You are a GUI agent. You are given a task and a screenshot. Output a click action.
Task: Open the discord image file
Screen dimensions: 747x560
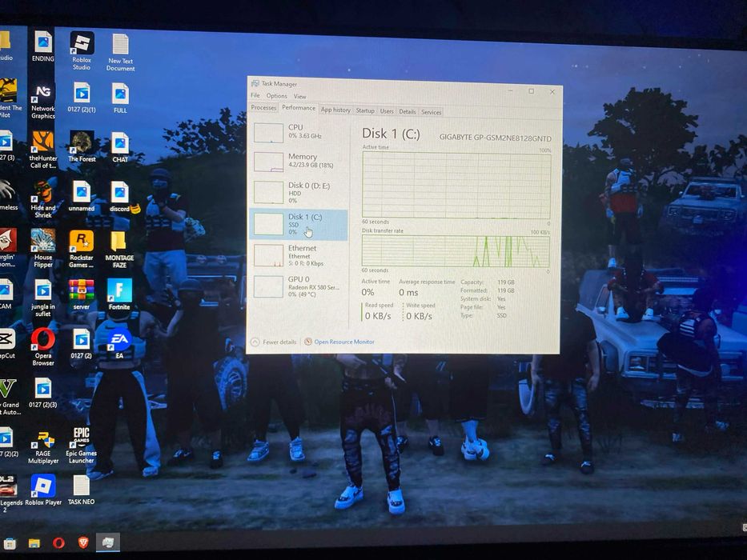pyautogui.click(x=119, y=197)
